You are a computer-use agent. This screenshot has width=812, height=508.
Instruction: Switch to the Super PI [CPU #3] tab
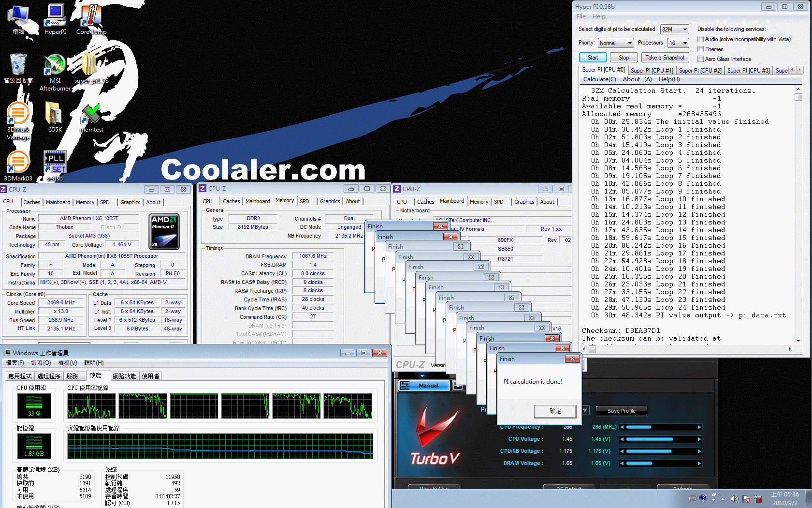pyautogui.click(x=748, y=71)
